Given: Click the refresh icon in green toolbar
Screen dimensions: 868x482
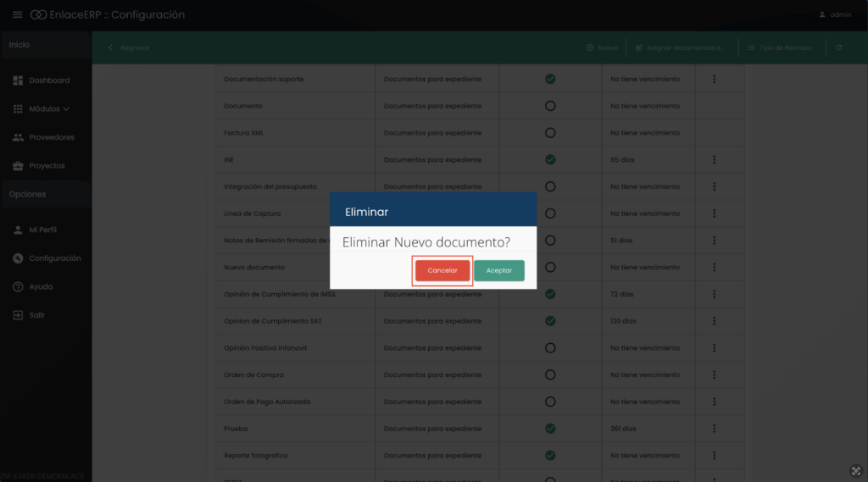Looking at the screenshot, I should (839, 48).
